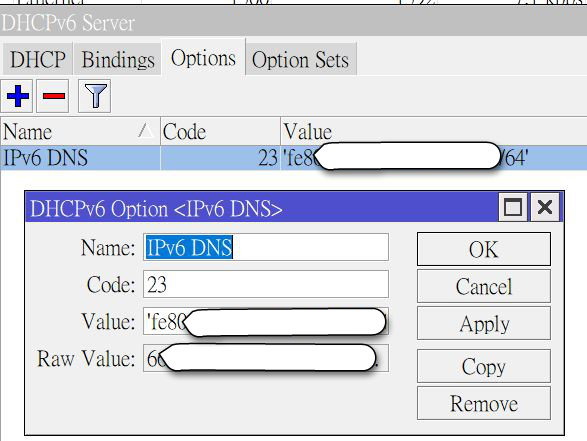Screen dimensions: 587x441
Task: Focus the Value input field
Action: pyautogui.click(x=266, y=321)
